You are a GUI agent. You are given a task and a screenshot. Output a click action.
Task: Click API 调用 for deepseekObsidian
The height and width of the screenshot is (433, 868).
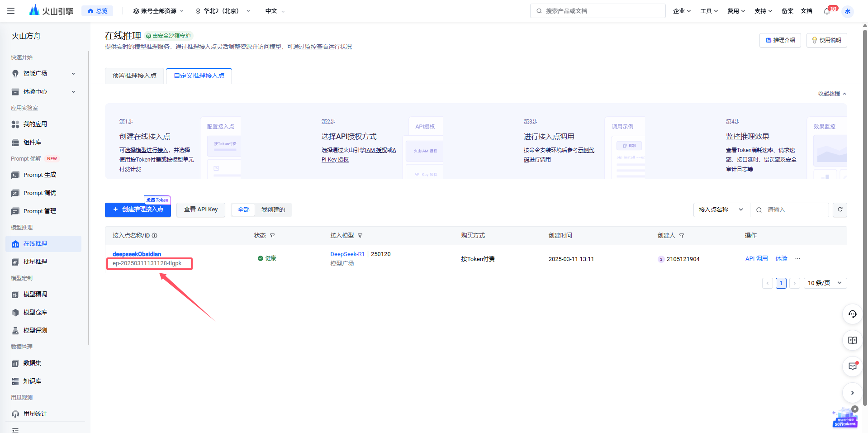(756, 258)
